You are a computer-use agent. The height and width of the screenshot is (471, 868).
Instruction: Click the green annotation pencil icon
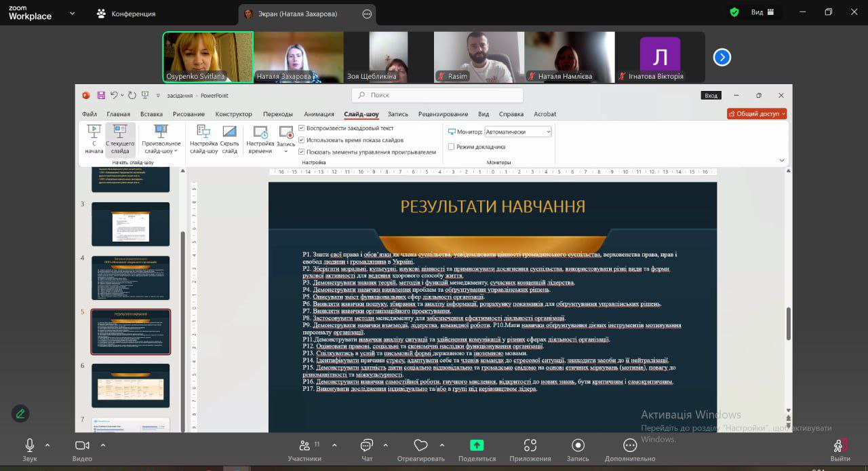pyautogui.click(x=20, y=413)
